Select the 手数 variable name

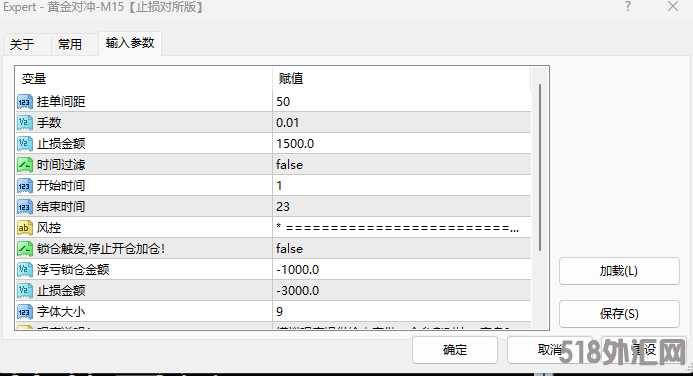click(49, 123)
